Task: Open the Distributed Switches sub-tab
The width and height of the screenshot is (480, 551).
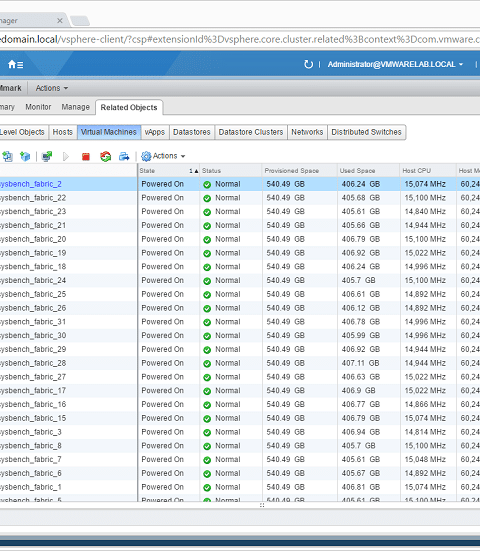Action: [x=367, y=132]
